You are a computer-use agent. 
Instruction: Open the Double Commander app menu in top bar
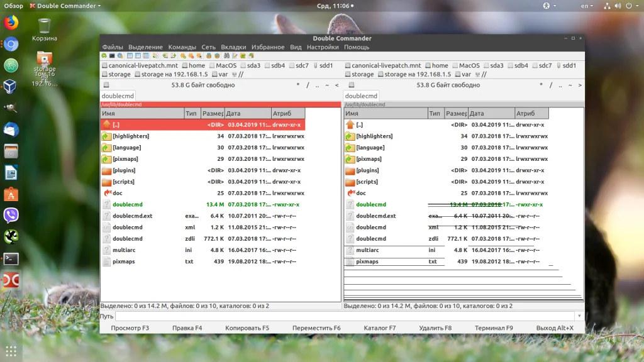pos(67,6)
